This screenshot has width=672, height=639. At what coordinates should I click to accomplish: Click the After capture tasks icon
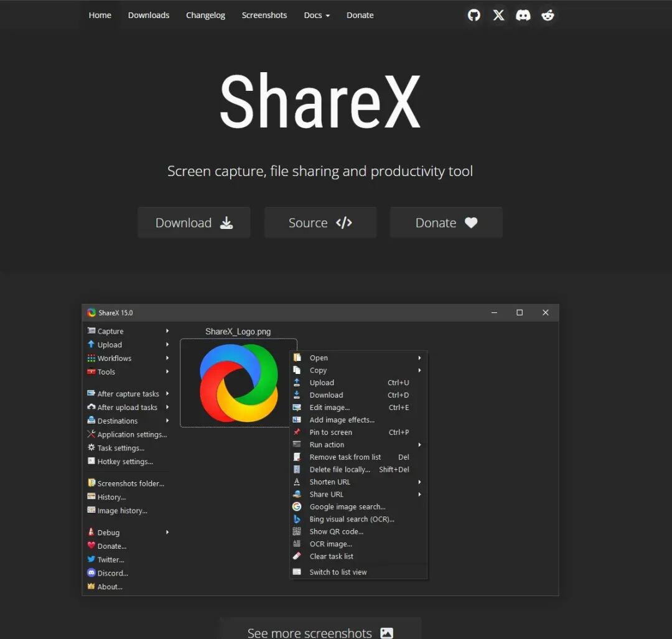91,393
